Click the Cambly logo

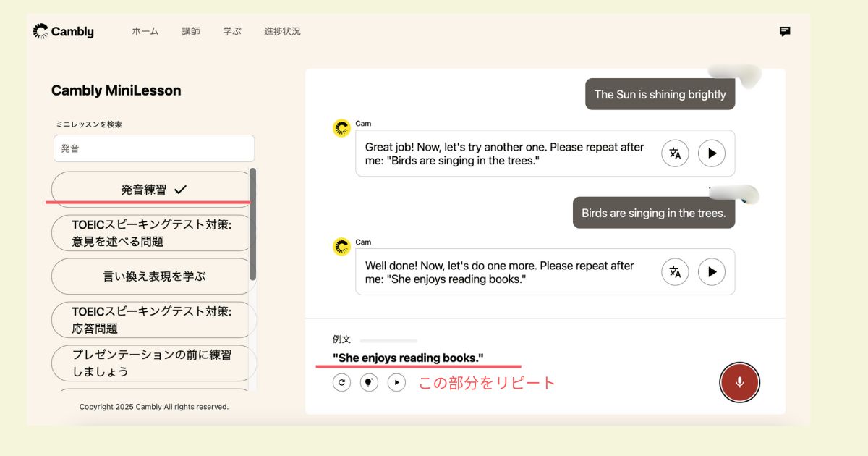64,31
